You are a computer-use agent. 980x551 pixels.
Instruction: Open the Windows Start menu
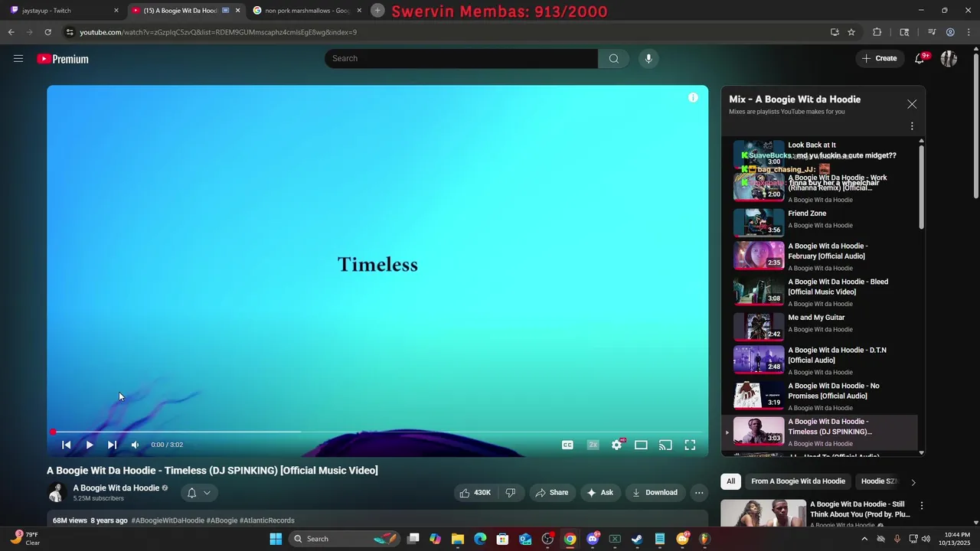pyautogui.click(x=276, y=539)
